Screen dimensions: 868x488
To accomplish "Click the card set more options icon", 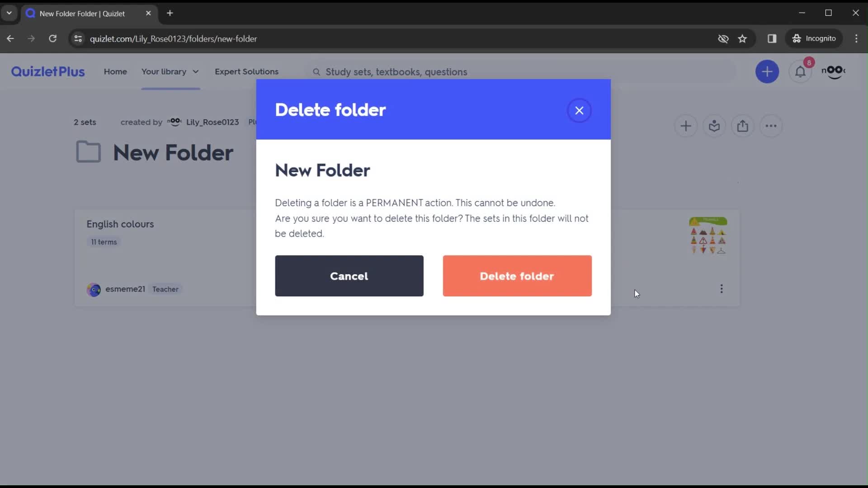I will tap(722, 289).
